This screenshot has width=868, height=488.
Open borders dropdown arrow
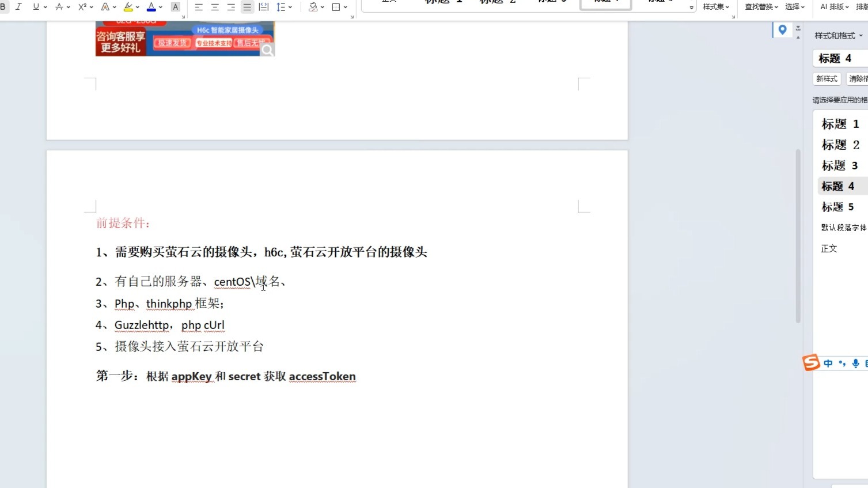coord(346,7)
